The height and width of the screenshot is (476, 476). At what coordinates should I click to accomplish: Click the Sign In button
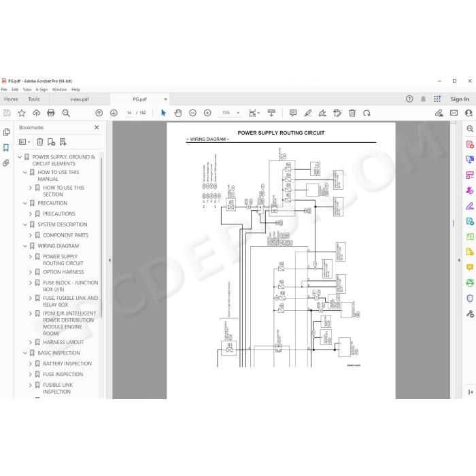tap(459, 99)
